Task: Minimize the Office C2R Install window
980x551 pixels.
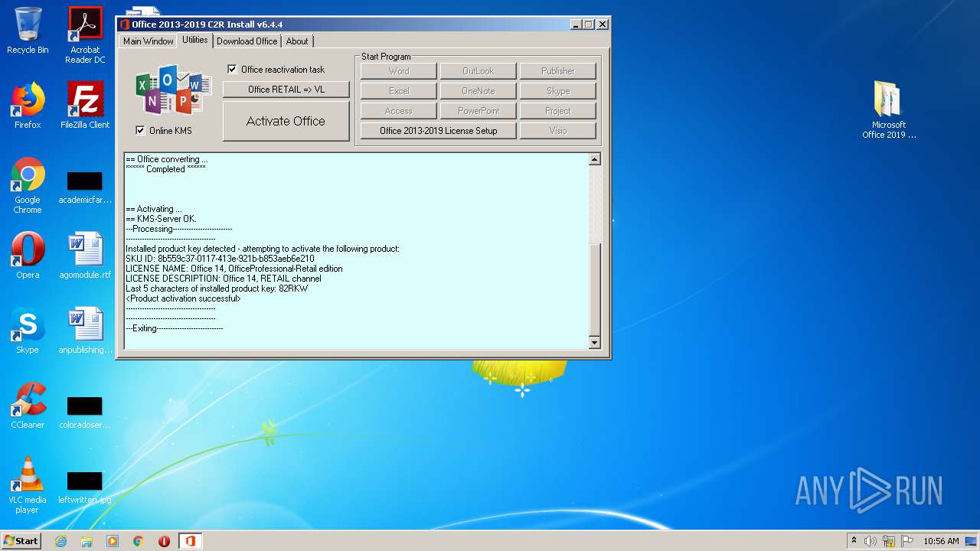Action: point(576,24)
